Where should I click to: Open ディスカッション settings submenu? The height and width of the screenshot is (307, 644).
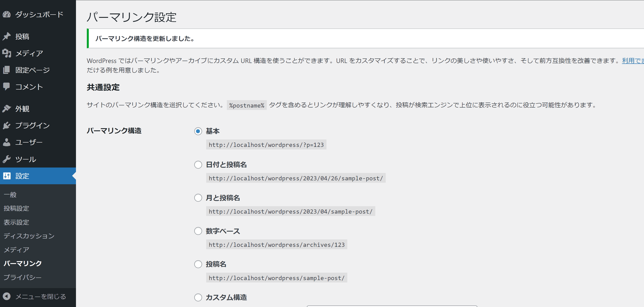[x=29, y=236]
